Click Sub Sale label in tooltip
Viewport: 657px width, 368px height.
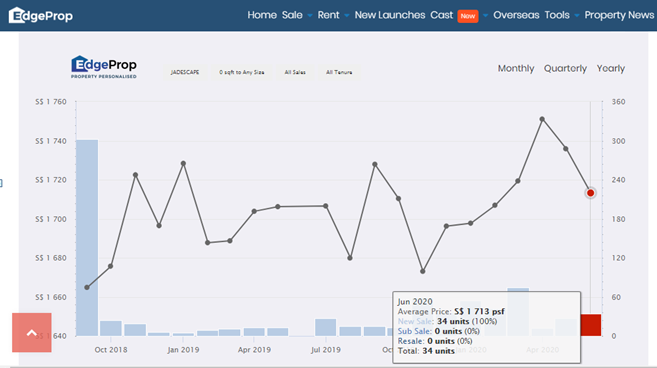tap(414, 331)
